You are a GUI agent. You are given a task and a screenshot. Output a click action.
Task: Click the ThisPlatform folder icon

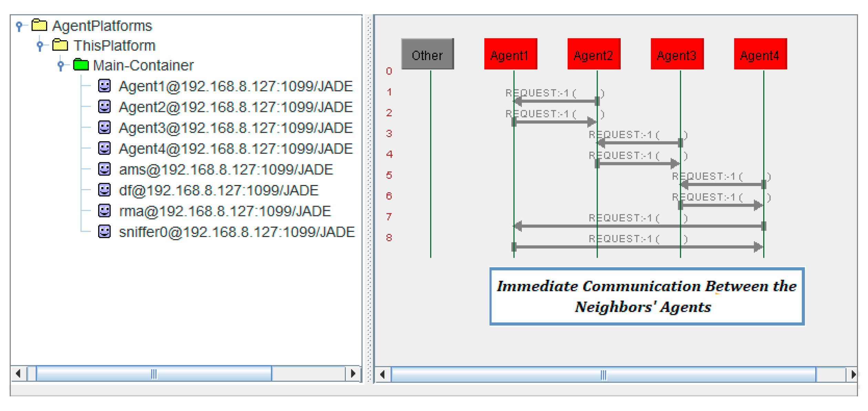coord(60,45)
